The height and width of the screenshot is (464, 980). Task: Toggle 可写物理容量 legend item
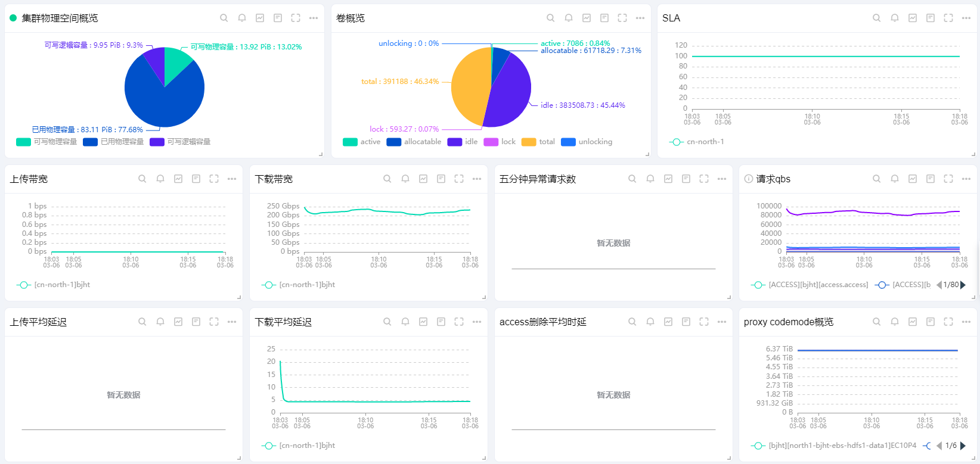coord(46,142)
